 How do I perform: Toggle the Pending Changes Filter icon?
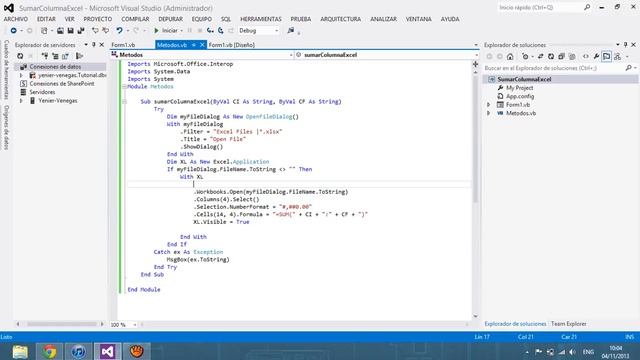click(525, 57)
